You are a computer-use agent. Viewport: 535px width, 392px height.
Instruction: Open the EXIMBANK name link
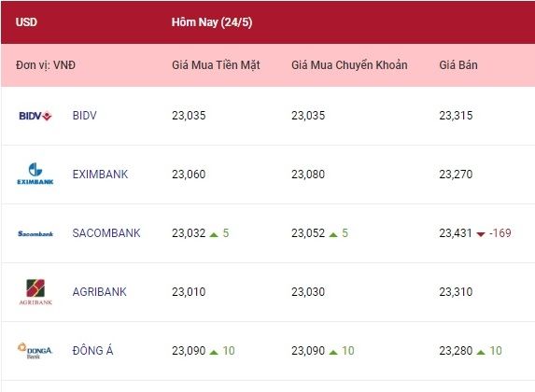tap(100, 175)
